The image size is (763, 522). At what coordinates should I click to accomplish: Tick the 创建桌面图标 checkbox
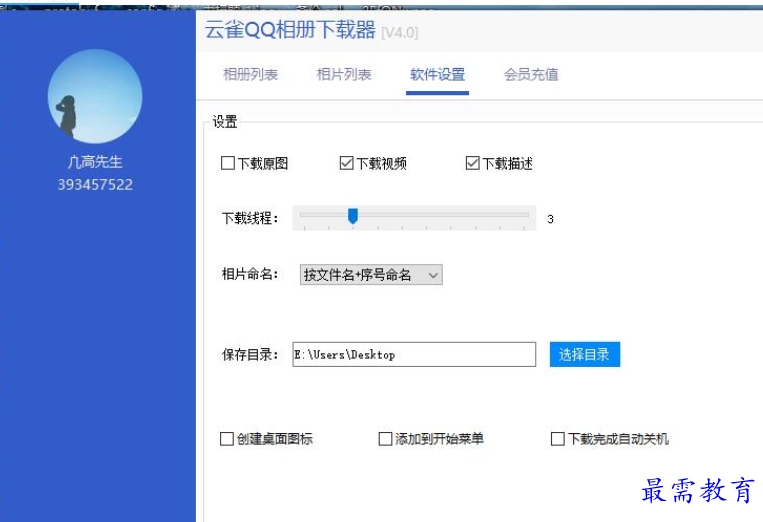click(227, 439)
